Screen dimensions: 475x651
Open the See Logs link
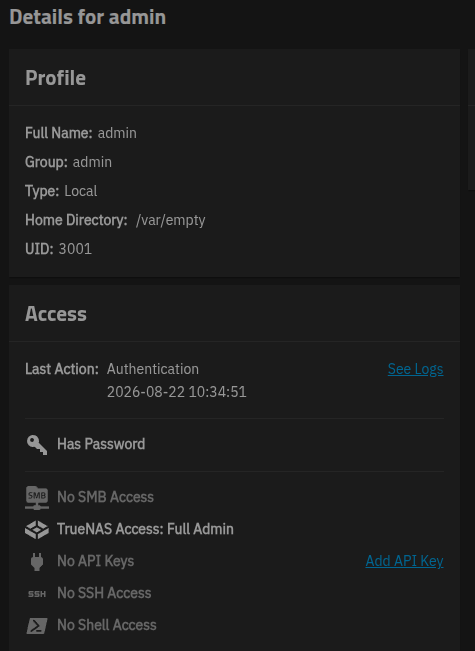[x=415, y=369]
